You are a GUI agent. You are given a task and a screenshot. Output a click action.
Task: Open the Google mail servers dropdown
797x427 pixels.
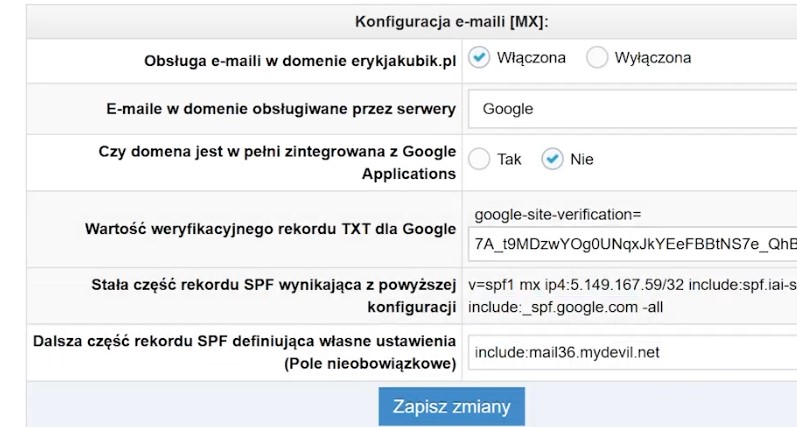(x=632, y=109)
